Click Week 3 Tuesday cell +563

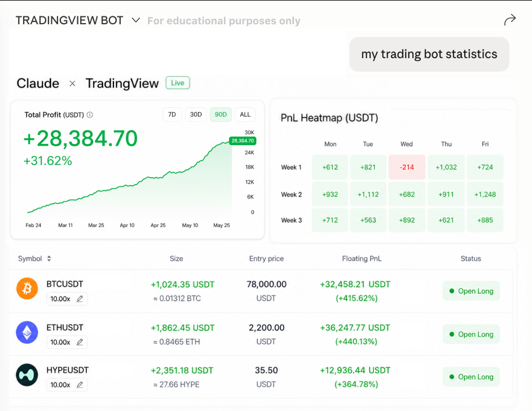click(x=368, y=220)
